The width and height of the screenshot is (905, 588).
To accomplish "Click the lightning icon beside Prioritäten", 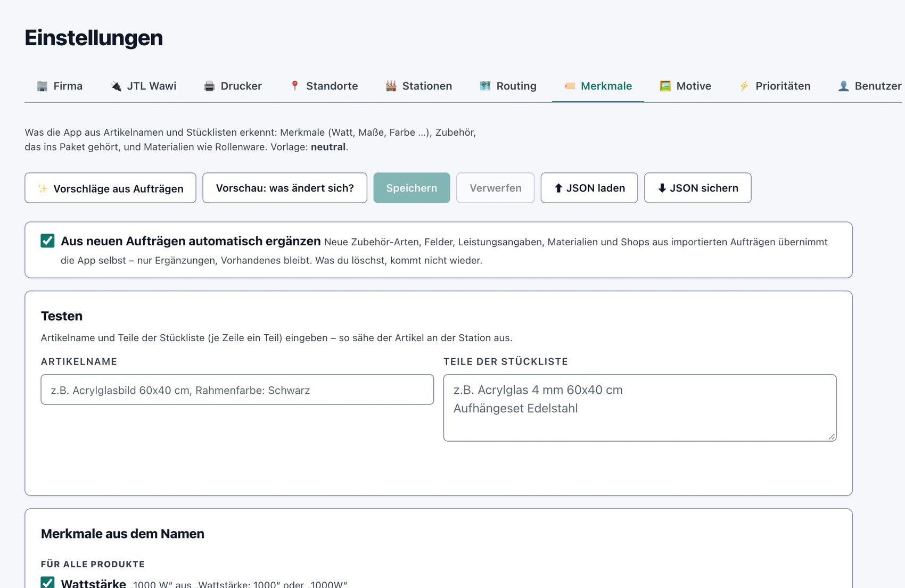I will pyautogui.click(x=744, y=86).
